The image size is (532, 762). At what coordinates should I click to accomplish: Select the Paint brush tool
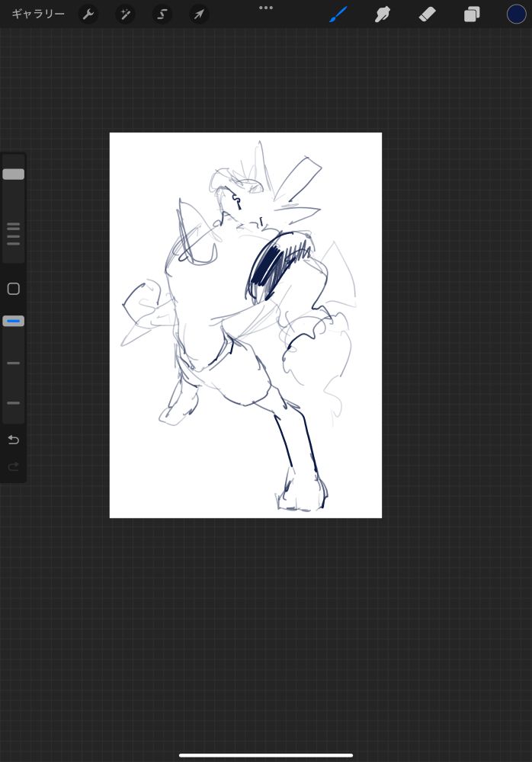point(338,14)
